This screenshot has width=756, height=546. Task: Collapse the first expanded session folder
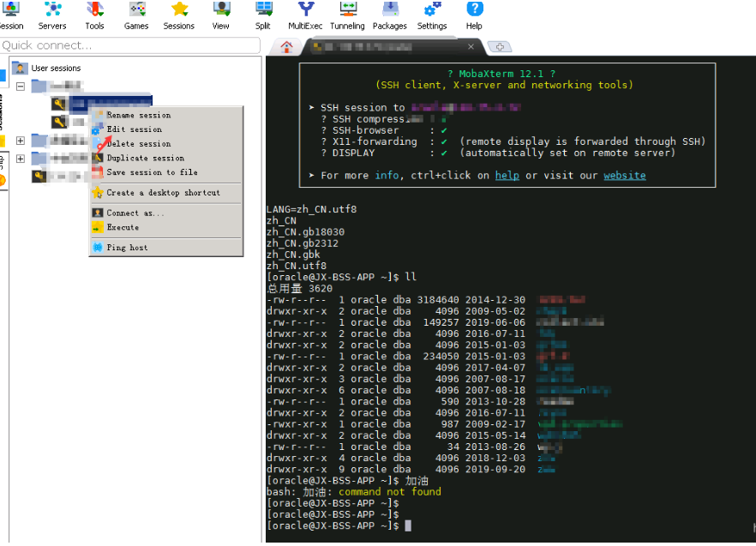pos(21,86)
